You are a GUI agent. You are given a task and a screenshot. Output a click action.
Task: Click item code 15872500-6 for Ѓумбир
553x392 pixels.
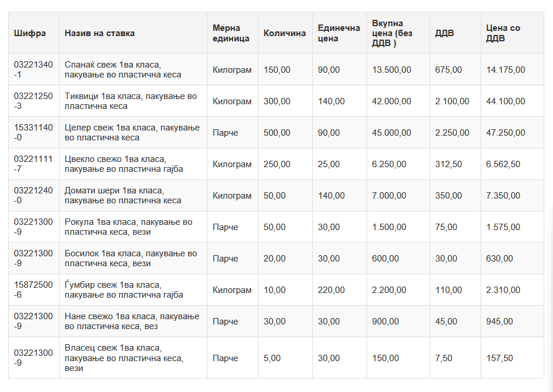tap(33, 290)
